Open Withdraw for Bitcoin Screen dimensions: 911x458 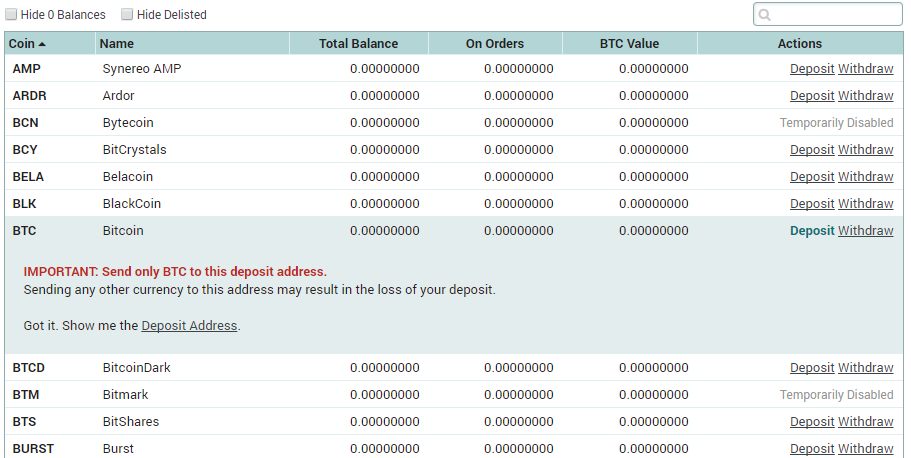[865, 231]
